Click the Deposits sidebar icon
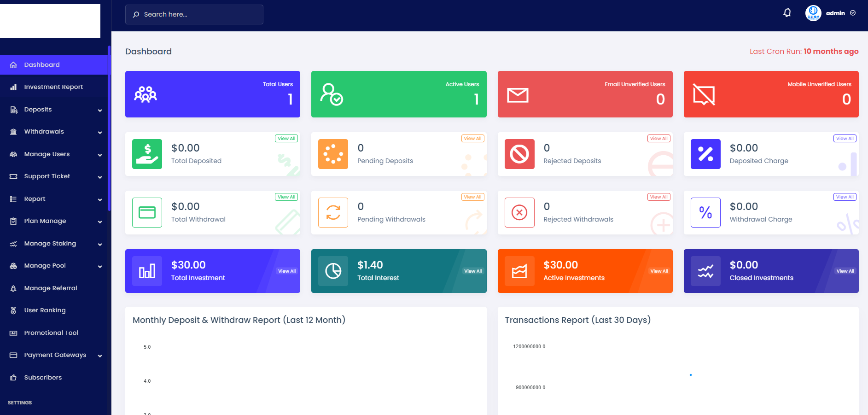The width and height of the screenshot is (868, 415). tap(13, 110)
